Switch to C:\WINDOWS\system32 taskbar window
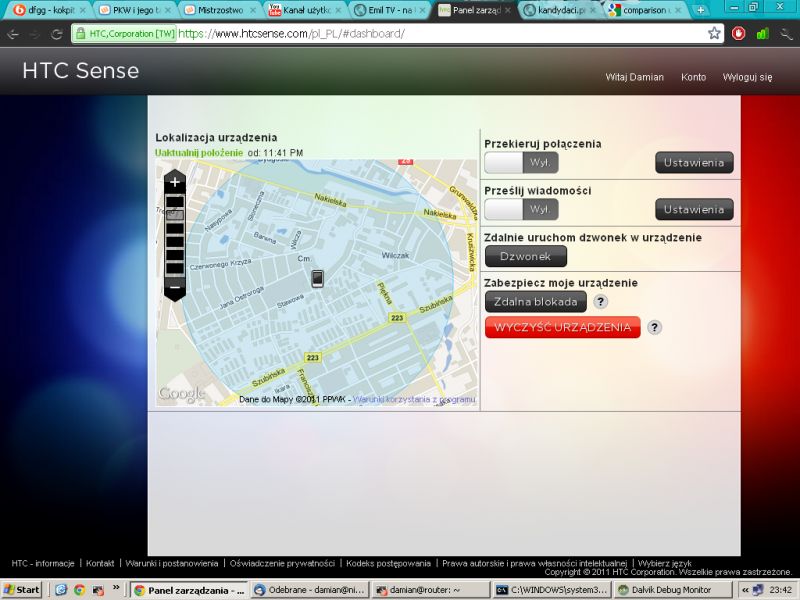 pos(552,590)
